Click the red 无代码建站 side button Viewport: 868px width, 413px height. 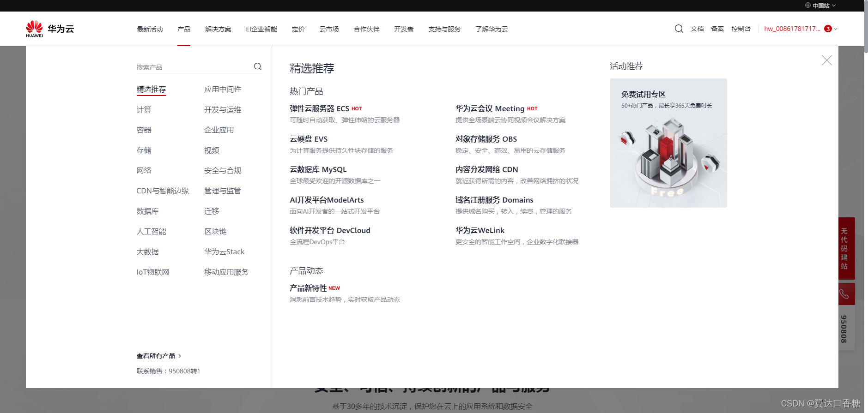pyautogui.click(x=846, y=248)
